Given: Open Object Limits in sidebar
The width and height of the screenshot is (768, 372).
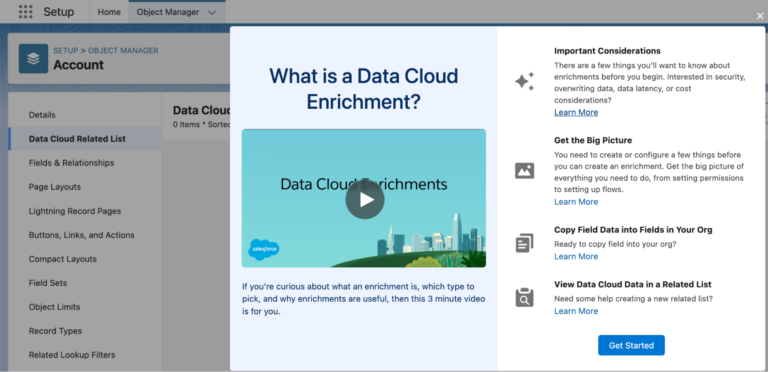Looking at the screenshot, I should pyautogui.click(x=85, y=307).
